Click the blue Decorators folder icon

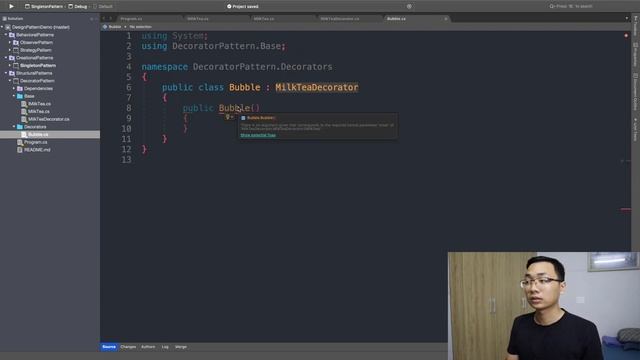click(20, 127)
